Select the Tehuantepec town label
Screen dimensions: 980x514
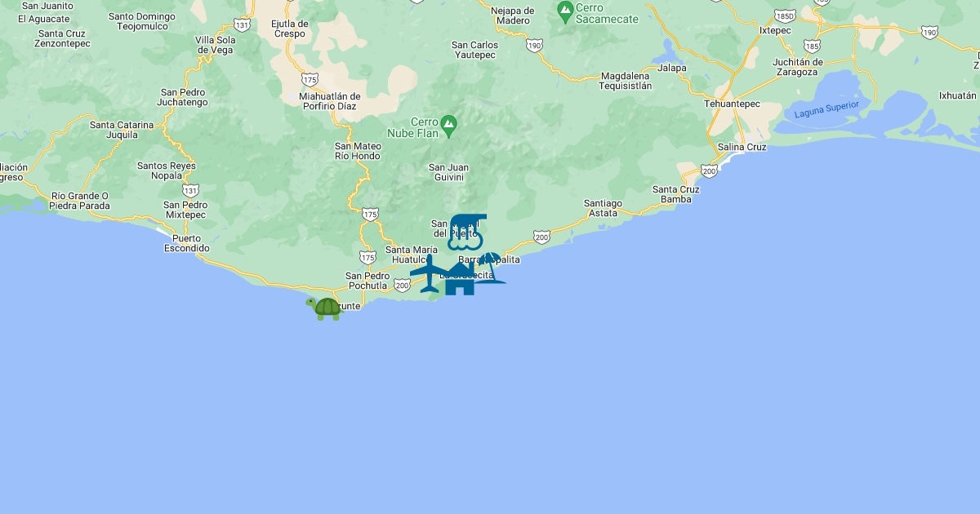[733, 104]
